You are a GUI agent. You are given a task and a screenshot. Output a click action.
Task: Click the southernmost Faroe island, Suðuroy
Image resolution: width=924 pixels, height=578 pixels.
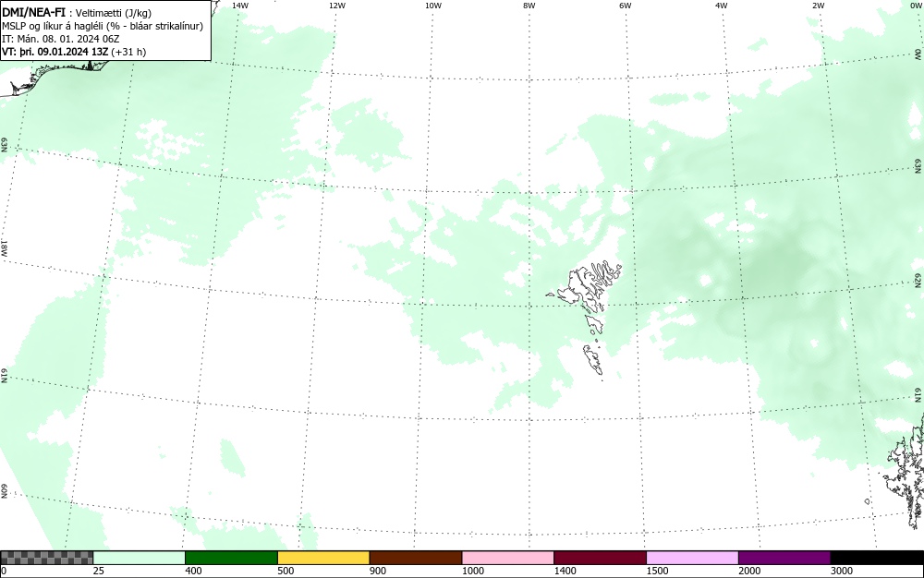tap(593, 359)
